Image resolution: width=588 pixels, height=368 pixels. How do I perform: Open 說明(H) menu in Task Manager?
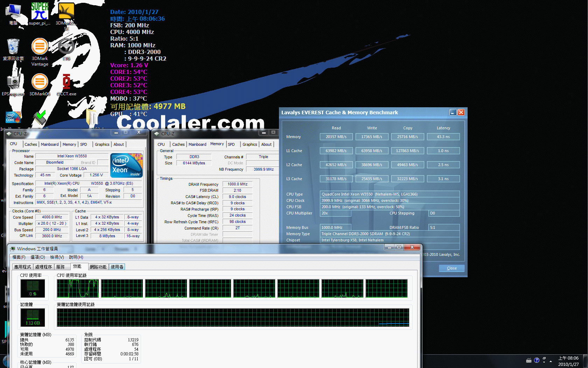click(x=76, y=257)
